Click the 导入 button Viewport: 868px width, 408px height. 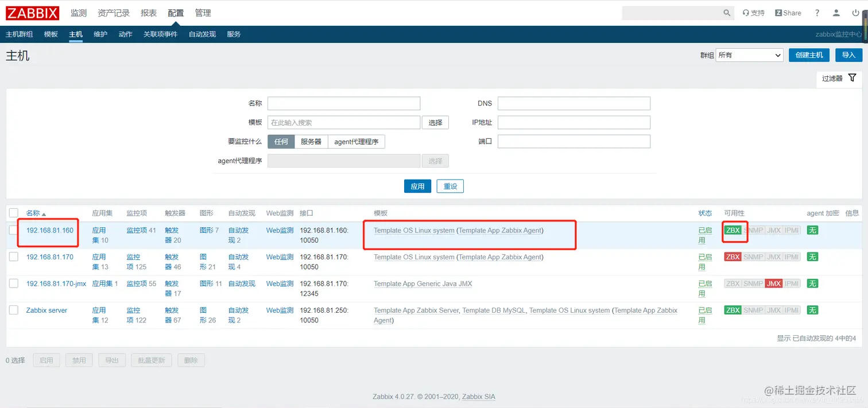click(x=848, y=55)
